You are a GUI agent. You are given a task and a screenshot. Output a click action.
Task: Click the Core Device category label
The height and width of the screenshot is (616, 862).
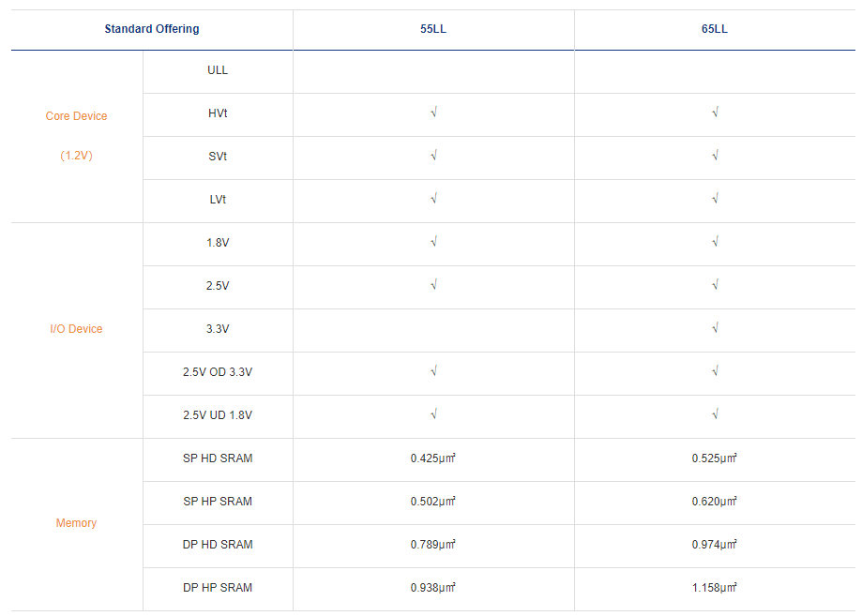coord(77,116)
